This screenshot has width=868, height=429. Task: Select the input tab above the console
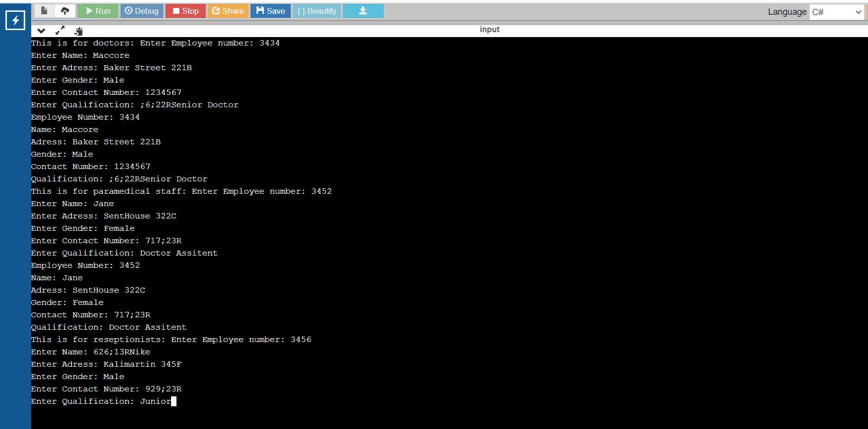(489, 30)
